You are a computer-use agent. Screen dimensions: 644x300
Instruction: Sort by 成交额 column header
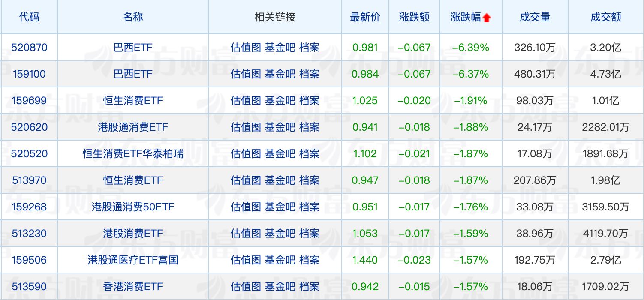[605, 17]
